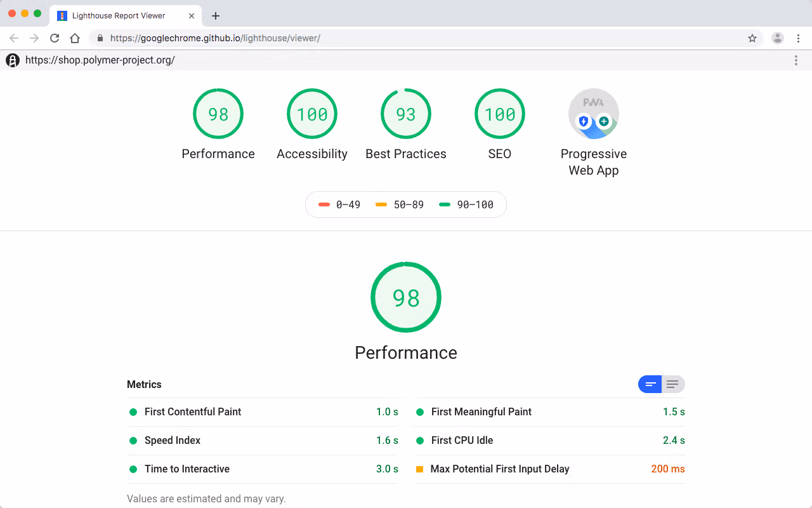The height and width of the screenshot is (508, 812).
Task: Expand the First Contentful Paint metric row
Action: 193,412
